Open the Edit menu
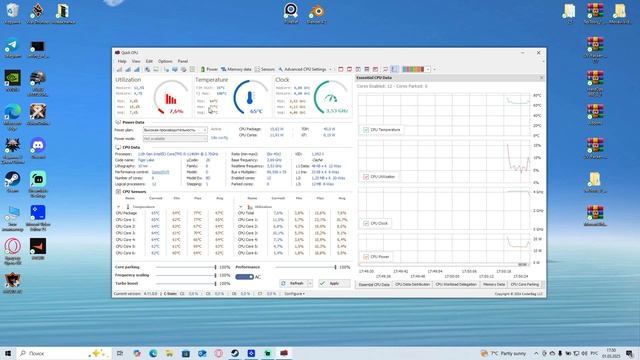 (149, 61)
